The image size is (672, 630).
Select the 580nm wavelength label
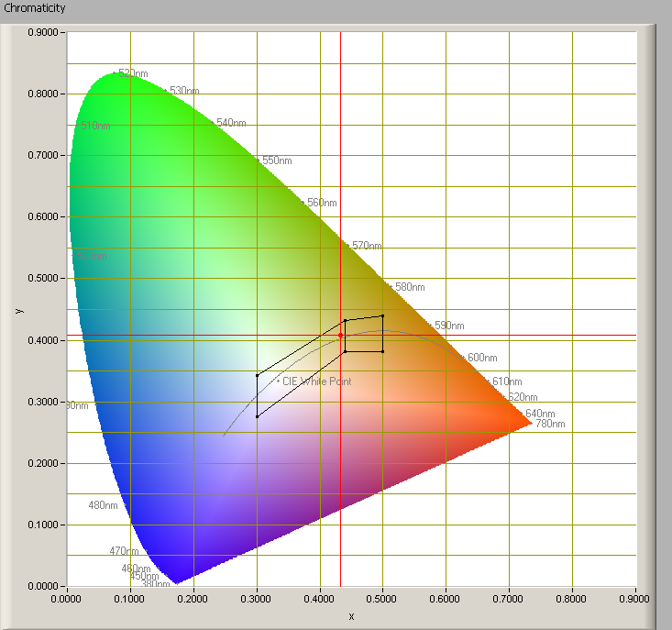click(410, 287)
